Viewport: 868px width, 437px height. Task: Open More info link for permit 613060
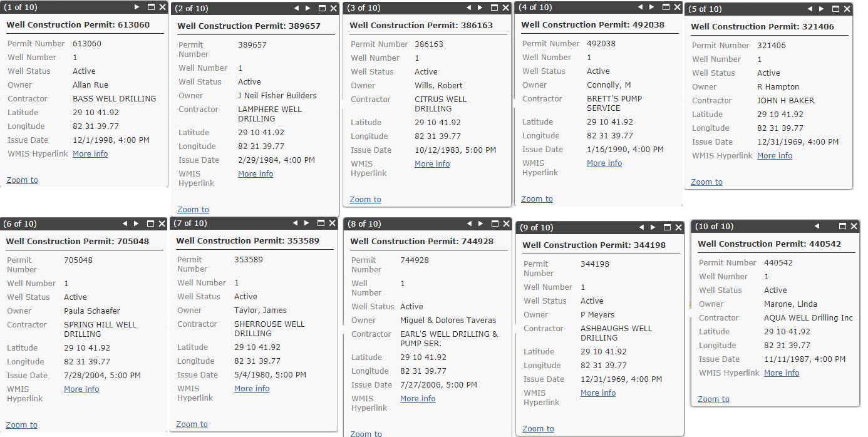tap(90, 153)
